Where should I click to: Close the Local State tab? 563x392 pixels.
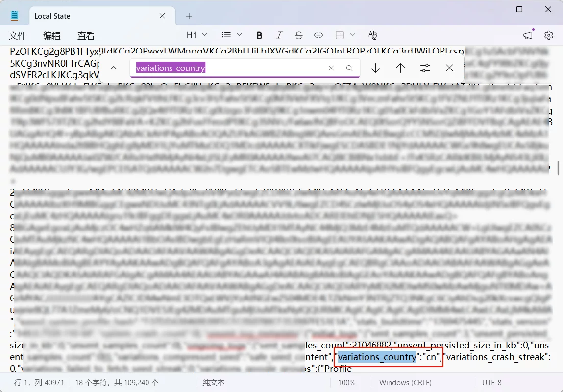point(162,16)
